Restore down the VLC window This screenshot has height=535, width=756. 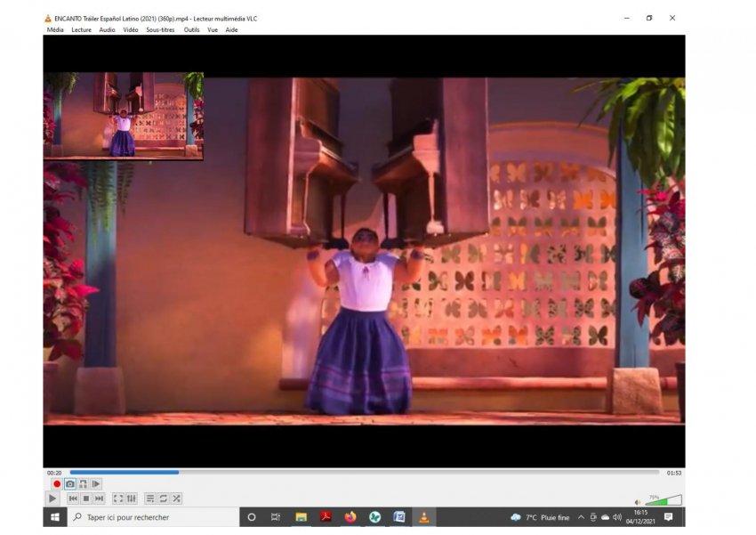pos(649,18)
